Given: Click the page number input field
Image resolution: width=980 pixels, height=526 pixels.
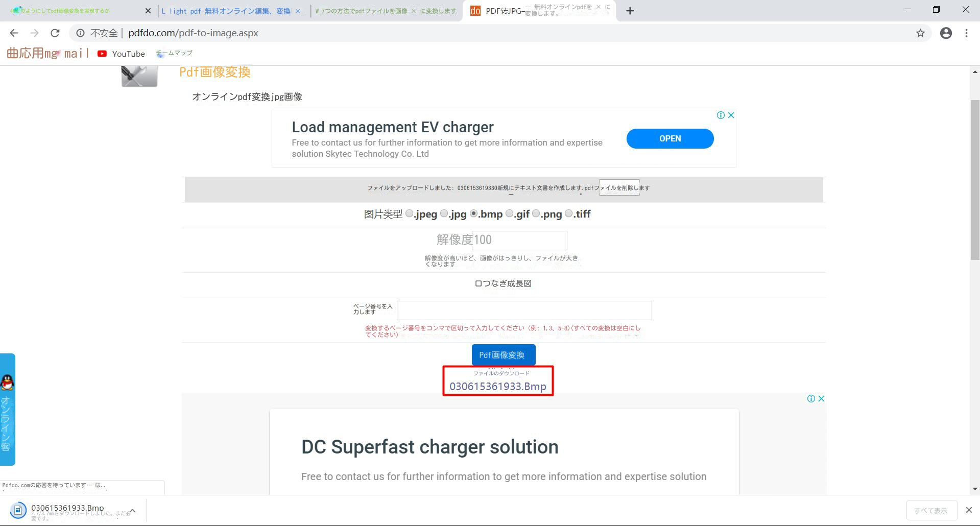Looking at the screenshot, I should 524,310.
